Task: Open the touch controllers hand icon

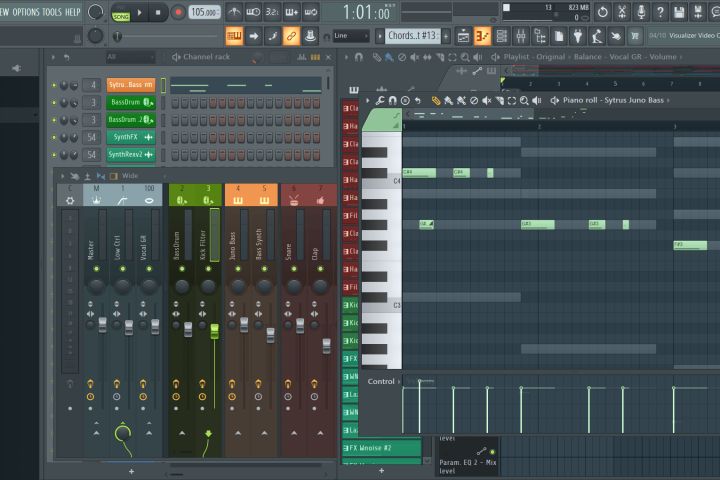Action: pyautogui.click(x=615, y=36)
